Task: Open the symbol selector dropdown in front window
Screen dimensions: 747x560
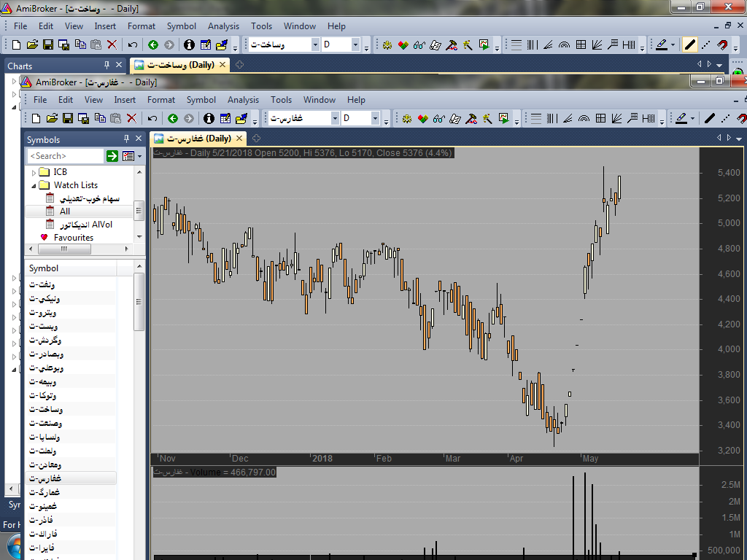Action: pos(335,118)
